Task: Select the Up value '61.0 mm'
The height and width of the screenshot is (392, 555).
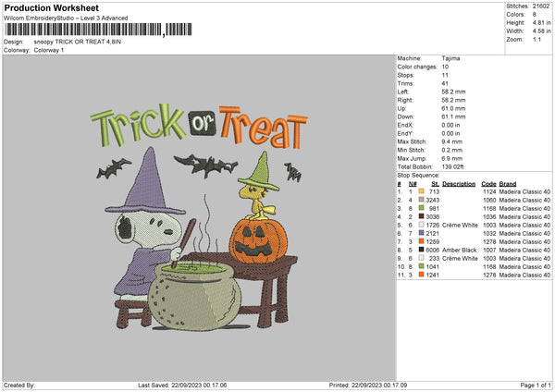Action: coord(454,108)
